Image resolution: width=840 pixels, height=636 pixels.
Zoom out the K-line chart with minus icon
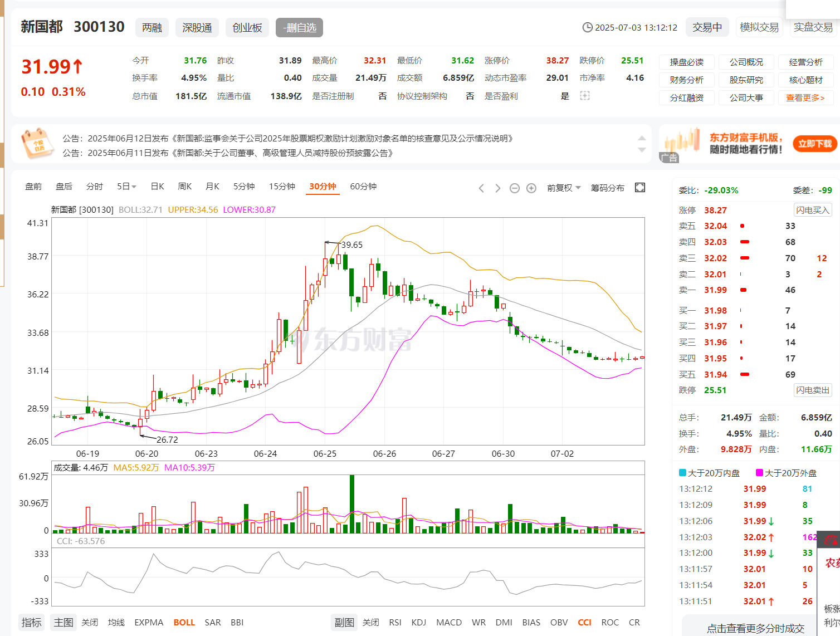515,188
